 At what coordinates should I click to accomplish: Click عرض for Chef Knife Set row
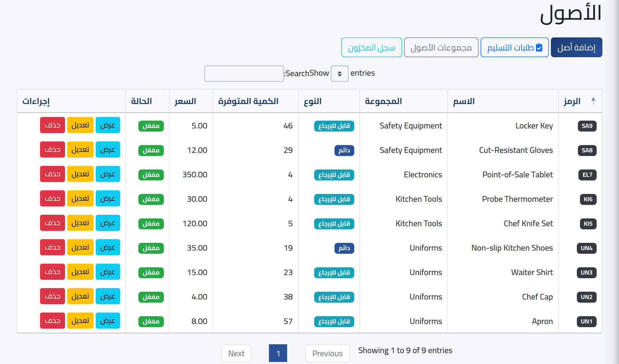108,223
